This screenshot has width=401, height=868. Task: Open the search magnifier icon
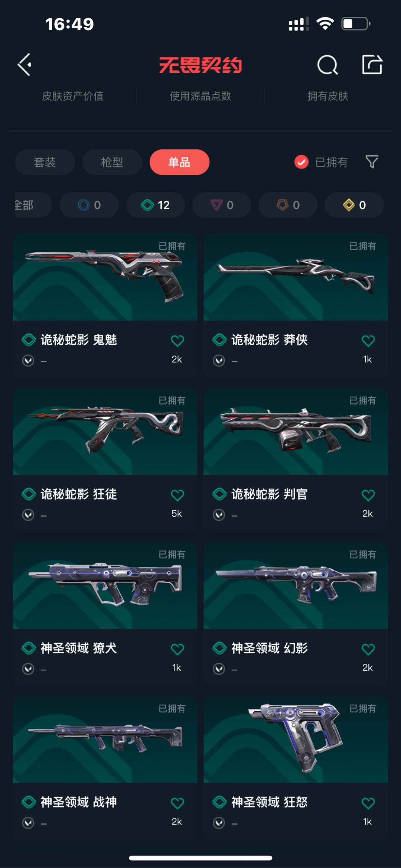click(x=327, y=65)
